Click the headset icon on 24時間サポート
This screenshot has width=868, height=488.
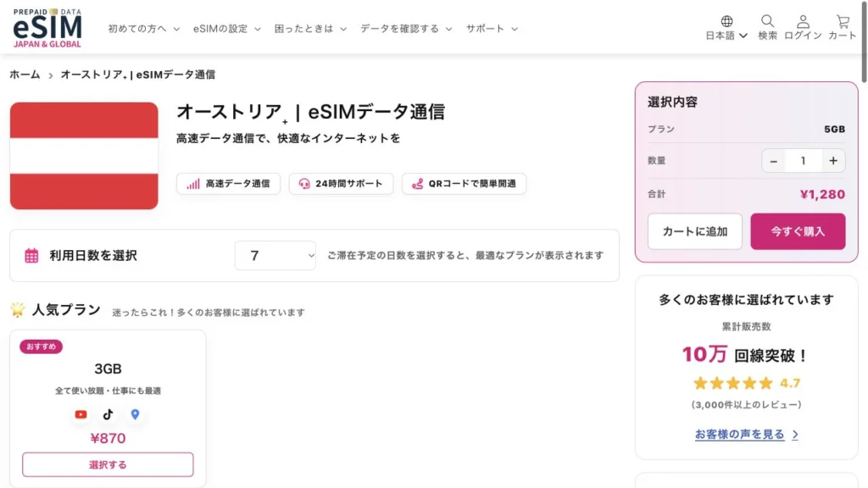304,184
